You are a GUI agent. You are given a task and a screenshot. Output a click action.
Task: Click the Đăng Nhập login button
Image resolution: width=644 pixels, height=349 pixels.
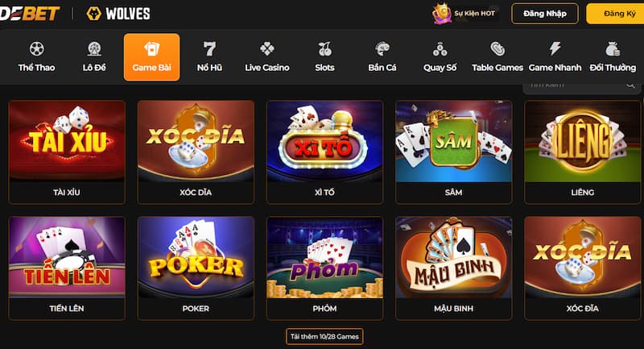coord(545,14)
